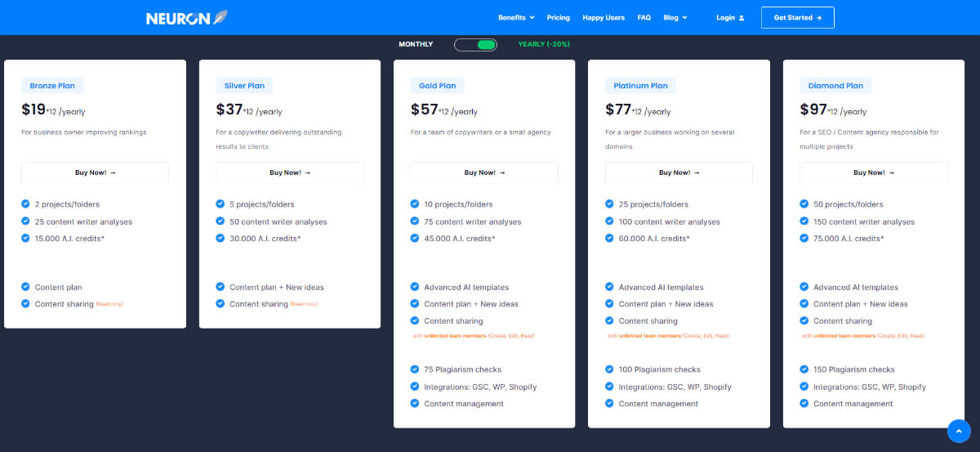This screenshot has width=980, height=452.
Task: Open the FAQ link
Action: (x=644, y=17)
